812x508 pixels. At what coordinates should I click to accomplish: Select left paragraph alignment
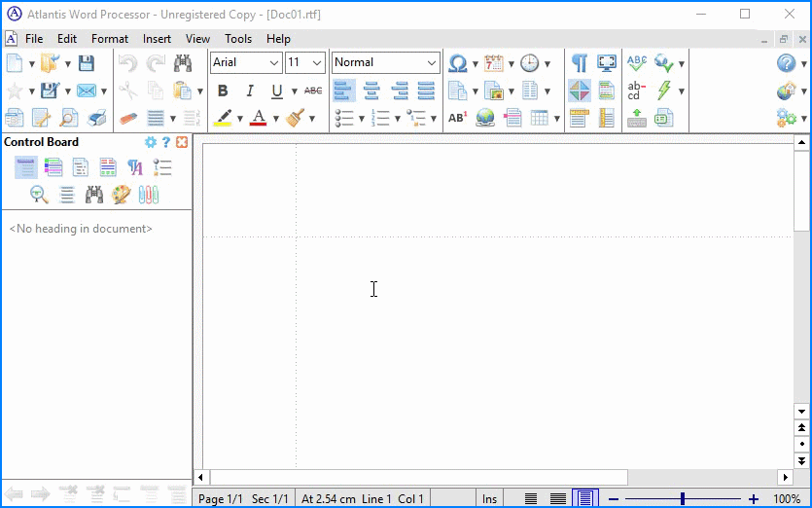(x=344, y=91)
